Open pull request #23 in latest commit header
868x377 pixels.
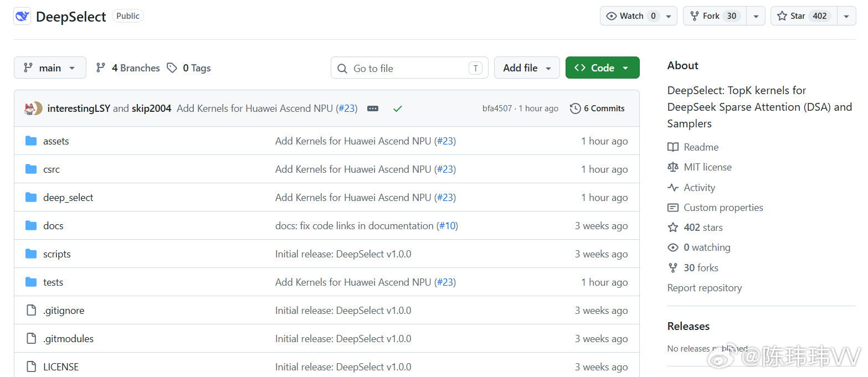347,109
